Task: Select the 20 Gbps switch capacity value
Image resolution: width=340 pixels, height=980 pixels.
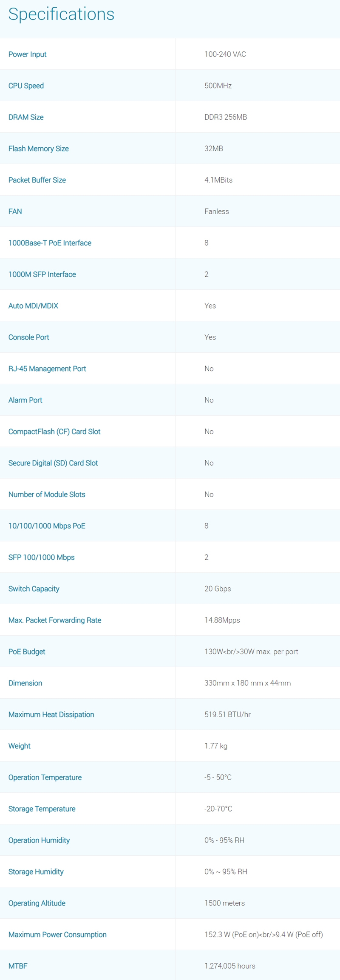Action: (218, 589)
